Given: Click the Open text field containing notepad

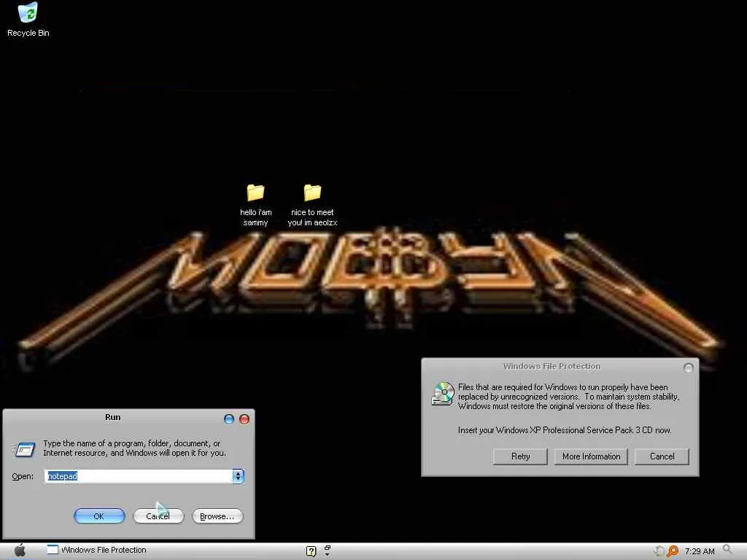Looking at the screenshot, I should [139, 475].
